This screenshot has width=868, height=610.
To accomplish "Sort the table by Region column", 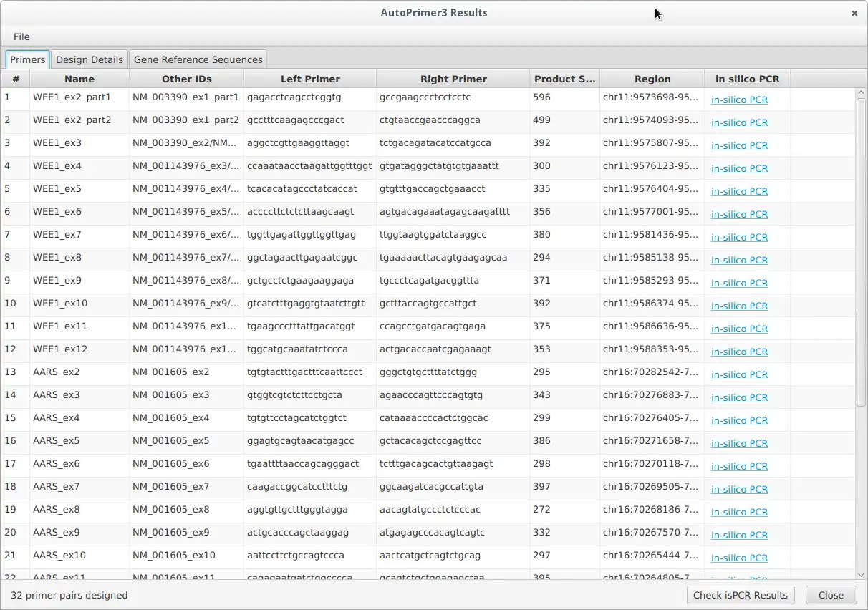I will point(650,79).
